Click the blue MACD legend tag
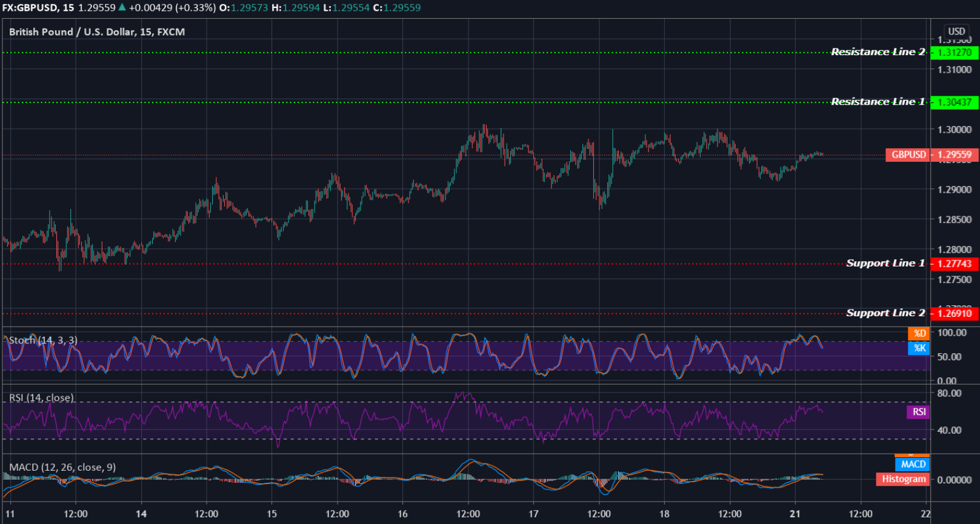Image resolution: width=980 pixels, height=524 pixels. pos(912,464)
